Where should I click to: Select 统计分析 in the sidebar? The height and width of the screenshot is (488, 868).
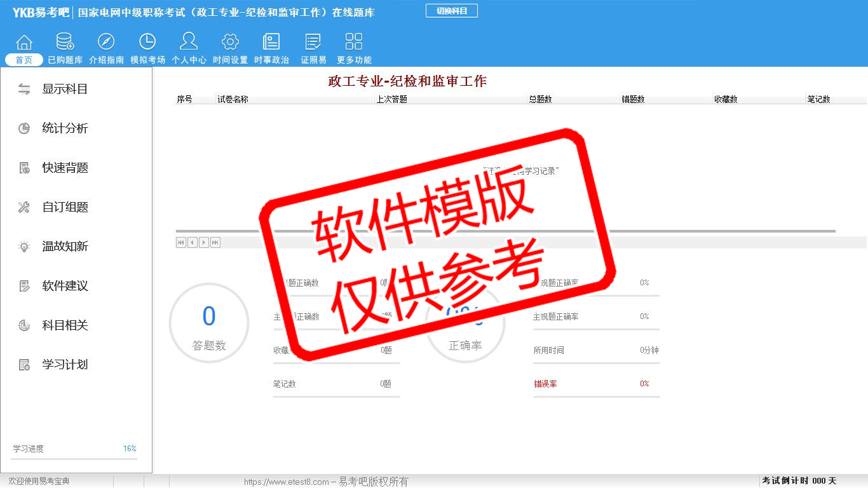click(65, 128)
